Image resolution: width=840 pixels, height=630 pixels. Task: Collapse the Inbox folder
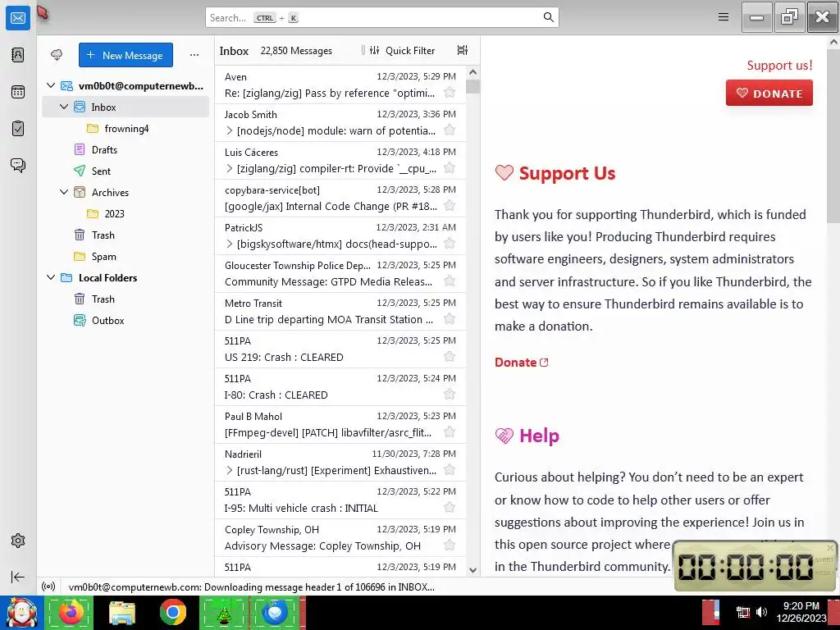click(x=64, y=107)
